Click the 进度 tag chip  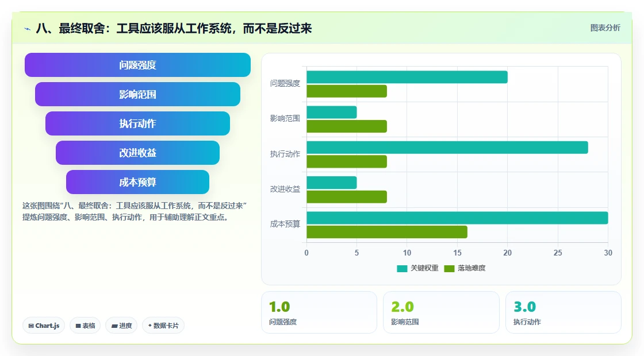click(x=121, y=326)
